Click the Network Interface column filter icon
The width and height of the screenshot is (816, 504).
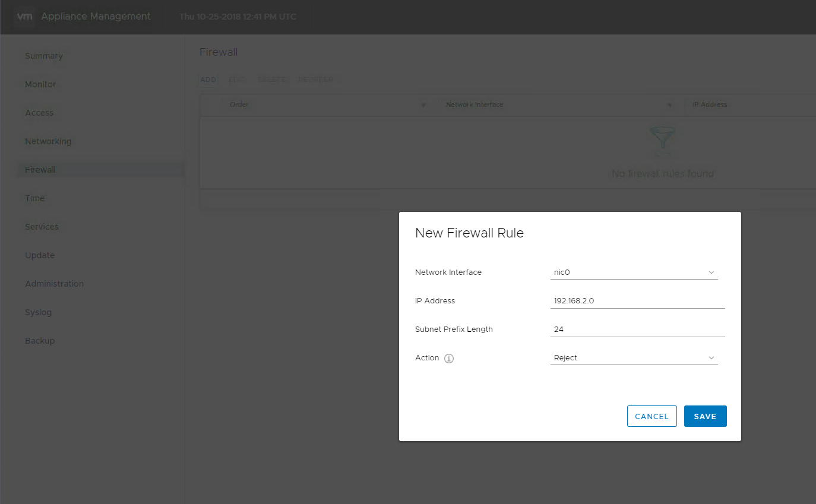669,105
